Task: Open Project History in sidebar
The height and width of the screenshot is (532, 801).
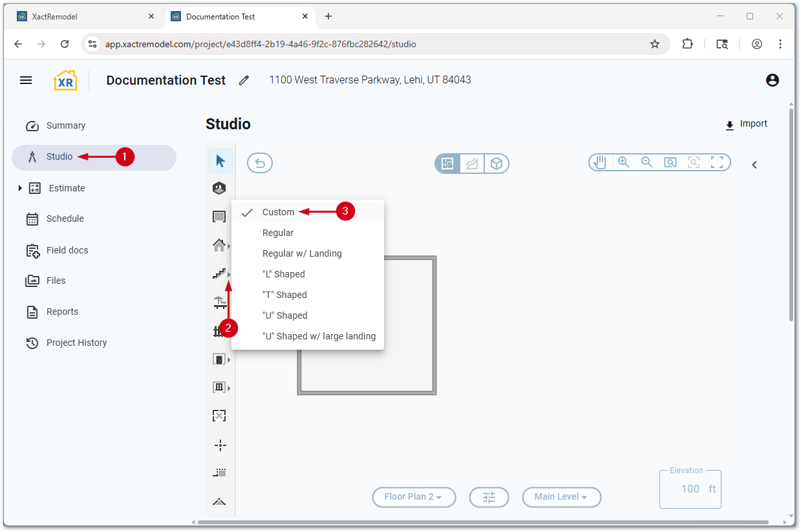Action: (76, 343)
